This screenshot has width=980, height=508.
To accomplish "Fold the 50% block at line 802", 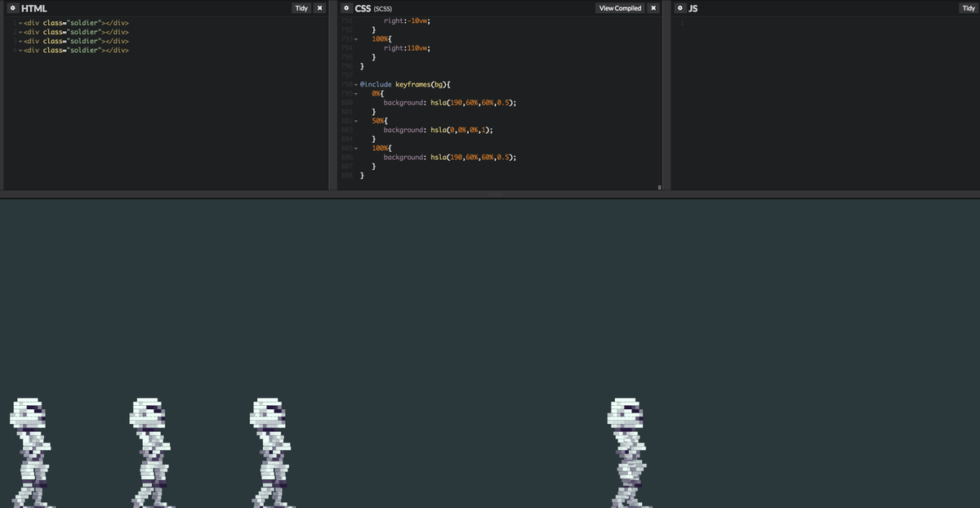I will pyautogui.click(x=356, y=121).
